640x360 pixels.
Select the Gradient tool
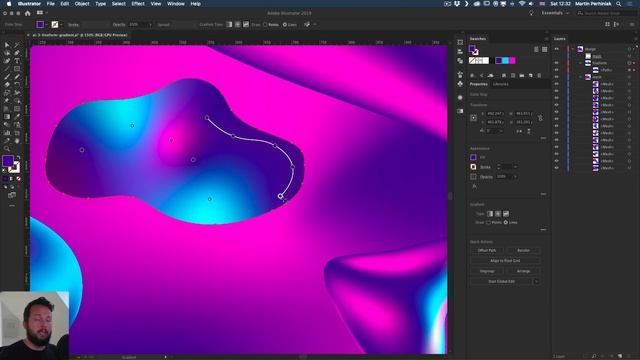pyautogui.click(x=7, y=116)
